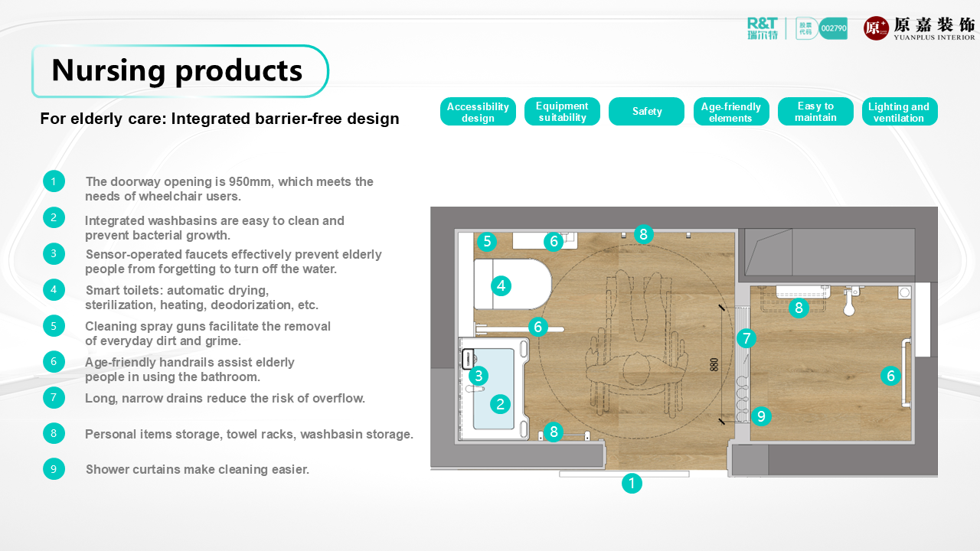Click the smart toilets description text

201,298
